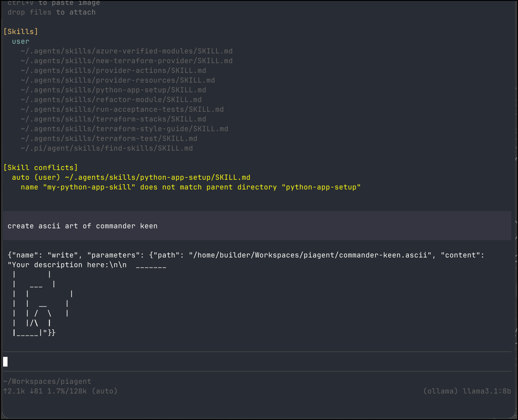Click the [Skills] section header
This screenshot has height=420, width=518.
coord(20,32)
